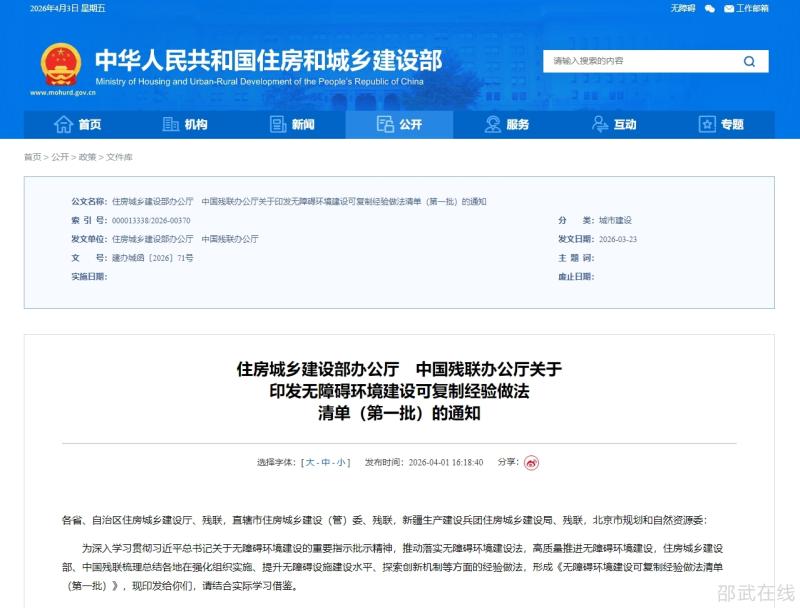Select medium font size 中
800x608 pixels.
pyautogui.click(x=326, y=463)
